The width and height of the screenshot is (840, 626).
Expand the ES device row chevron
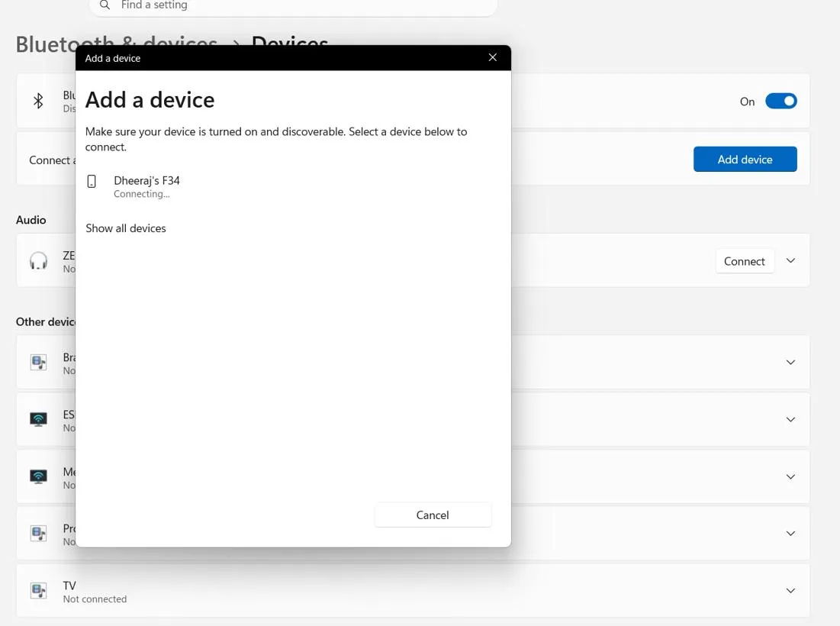click(790, 420)
